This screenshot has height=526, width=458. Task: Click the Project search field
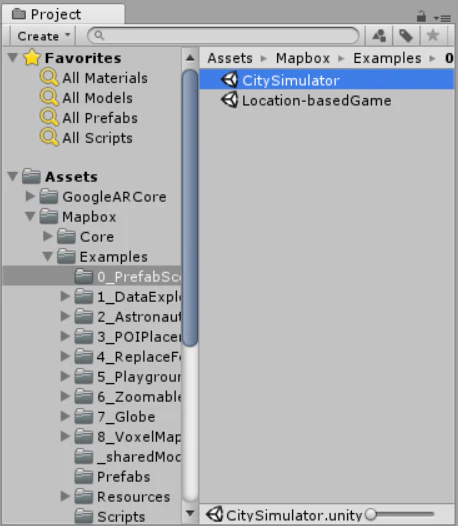pos(223,36)
